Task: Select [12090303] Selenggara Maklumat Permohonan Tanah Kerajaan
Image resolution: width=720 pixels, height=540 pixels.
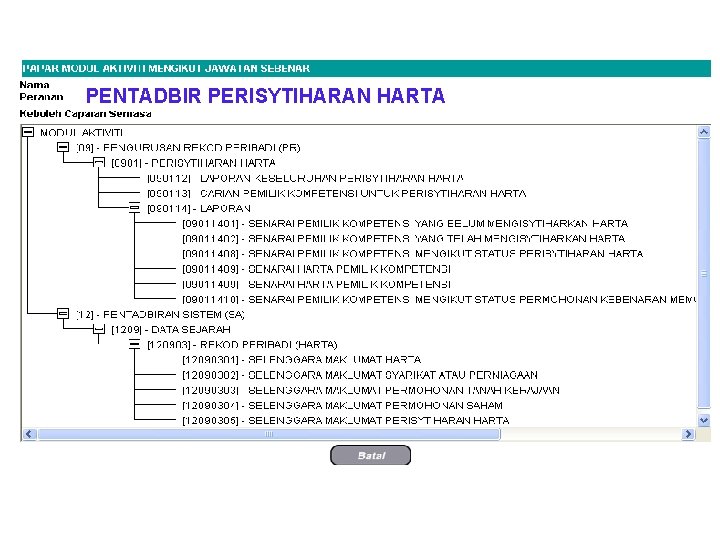Action: pyautogui.click(x=371, y=390)
